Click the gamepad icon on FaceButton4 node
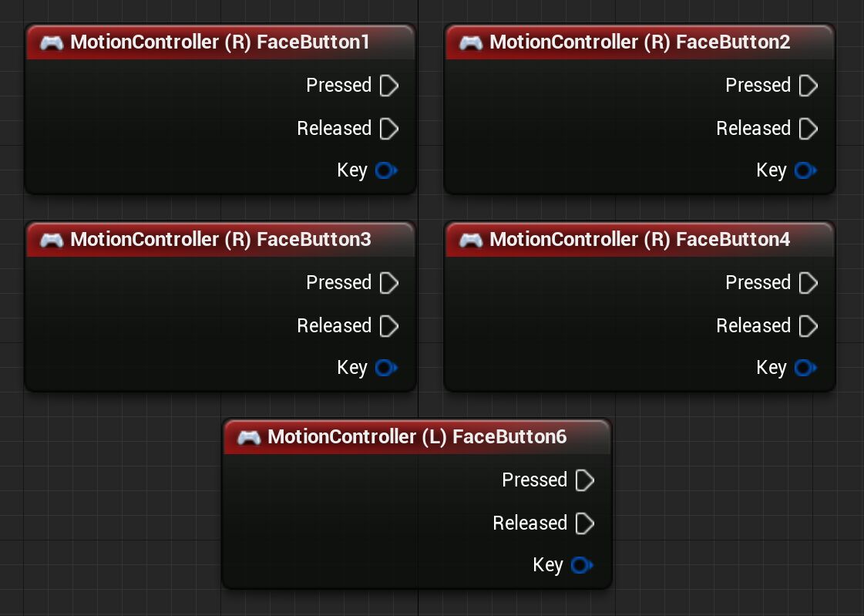Screen dimensions: 864x616 [x=472, y=240]
